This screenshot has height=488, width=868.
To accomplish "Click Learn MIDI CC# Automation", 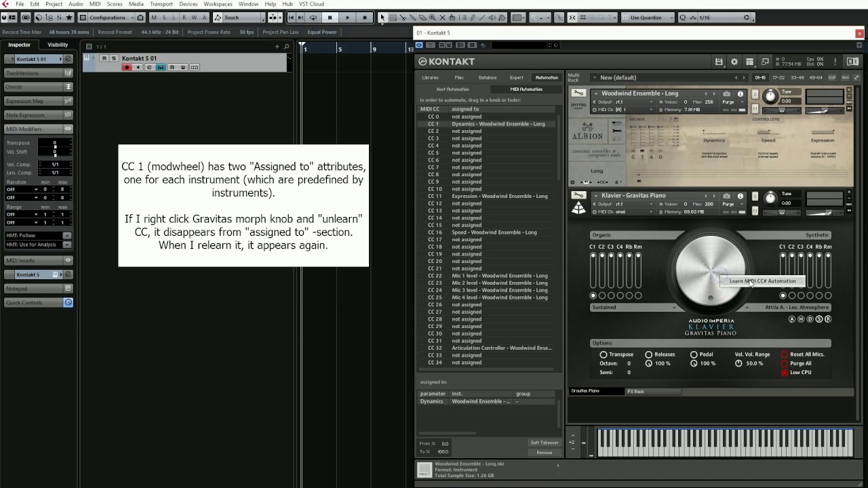I will pyautogui.click(x=763, y=281).
